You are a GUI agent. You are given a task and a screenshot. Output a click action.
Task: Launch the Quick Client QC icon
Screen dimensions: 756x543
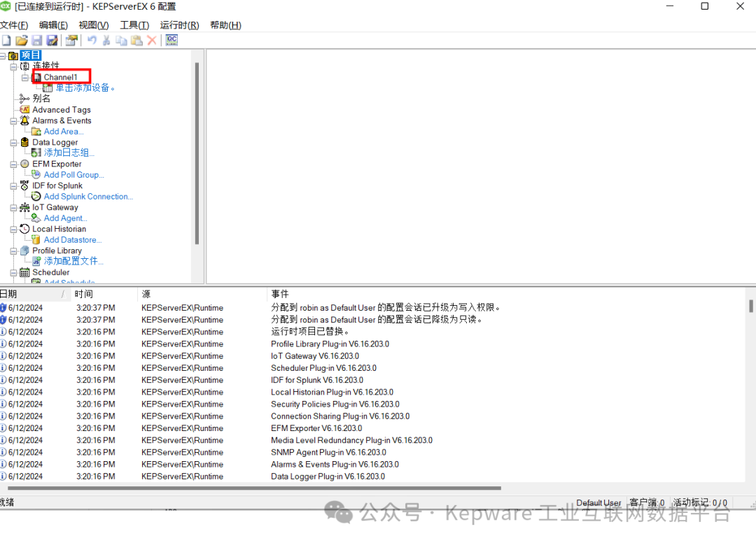click(171, 41)
